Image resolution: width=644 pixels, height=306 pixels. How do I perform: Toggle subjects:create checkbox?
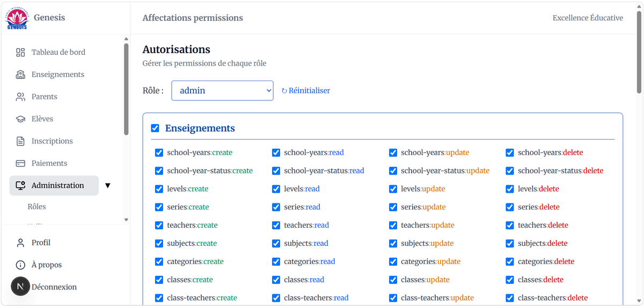point(159,243)
